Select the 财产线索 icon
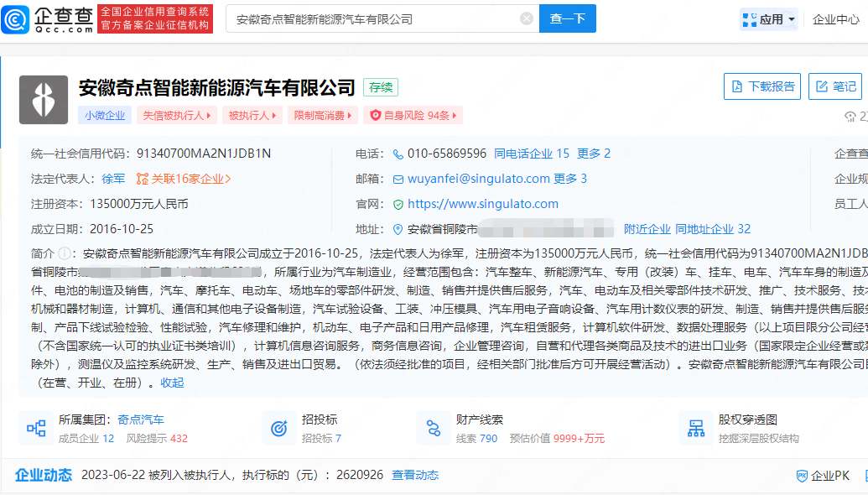 point(434,428)
